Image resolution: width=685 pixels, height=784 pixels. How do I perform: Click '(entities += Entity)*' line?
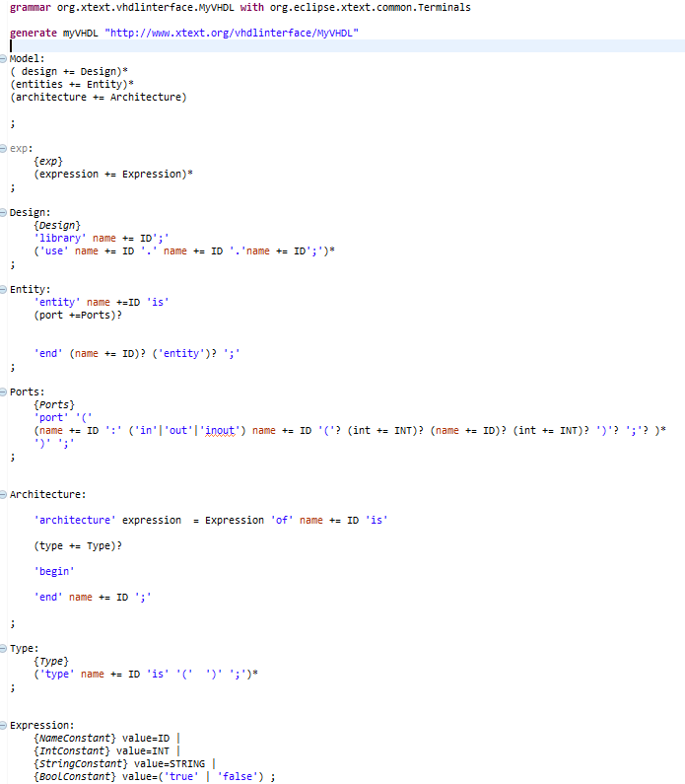coord(72,85)
